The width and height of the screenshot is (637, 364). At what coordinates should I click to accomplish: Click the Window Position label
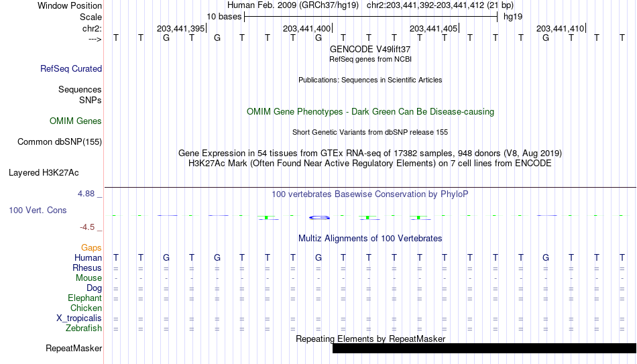click(70, 5)
